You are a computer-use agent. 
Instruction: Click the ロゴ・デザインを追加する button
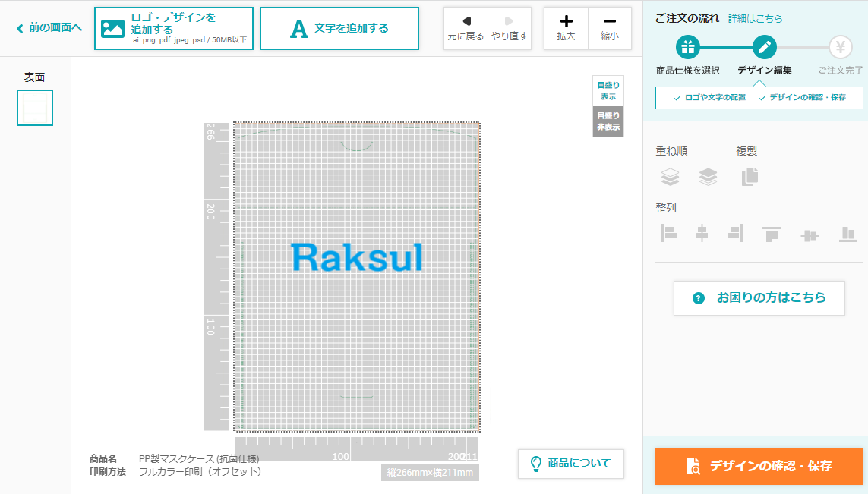tap(174, 29)
